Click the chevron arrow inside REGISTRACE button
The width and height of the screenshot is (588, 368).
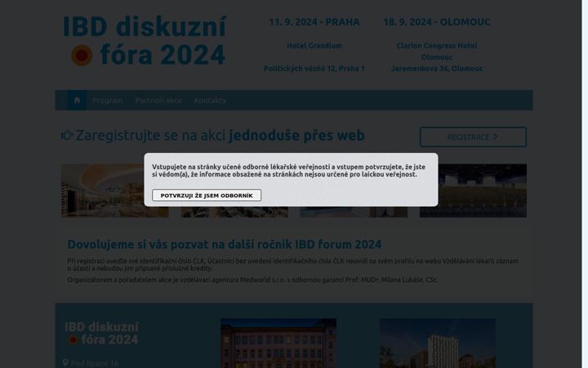pyautogui.click(x=495, y=137)
